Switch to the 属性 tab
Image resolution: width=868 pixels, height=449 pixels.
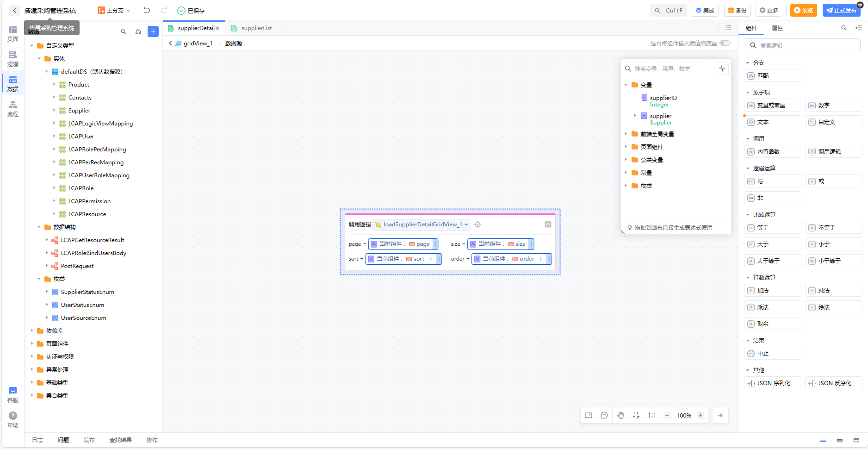click(x=777, y=28)
